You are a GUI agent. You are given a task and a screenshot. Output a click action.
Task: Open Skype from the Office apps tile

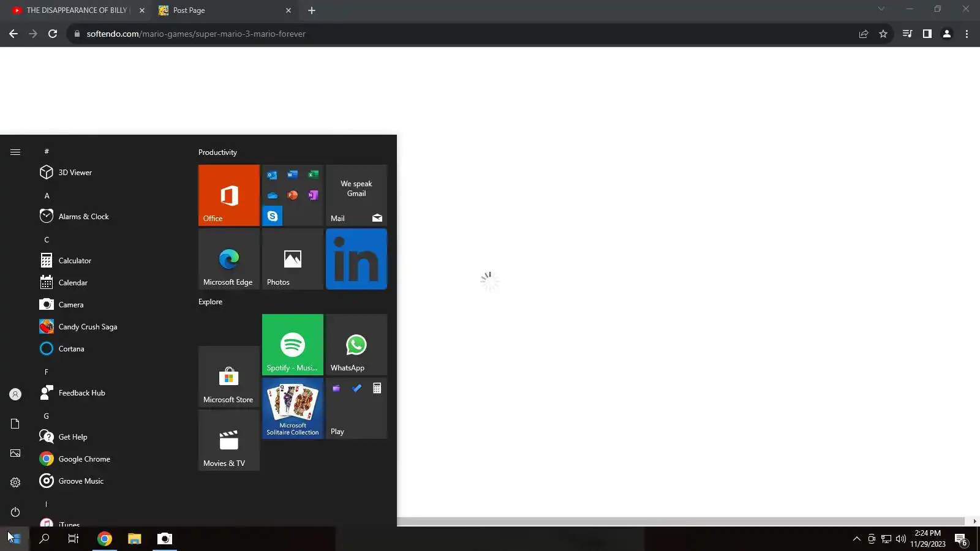[x=273, y=216]
